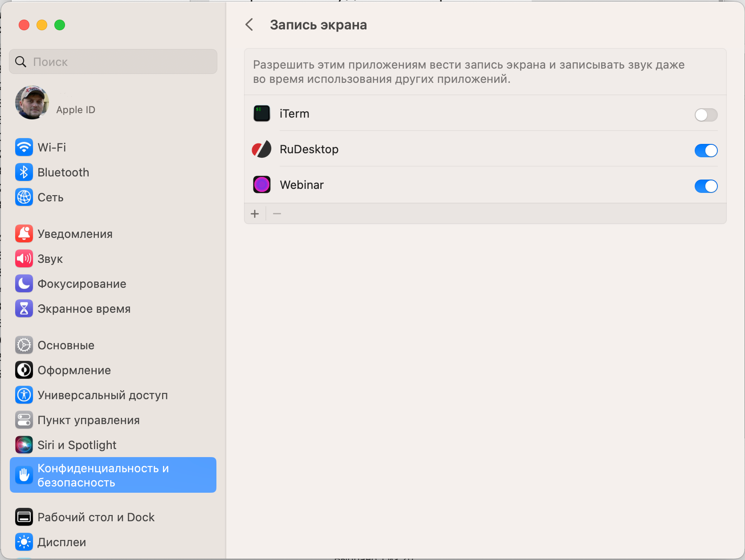Screen dimensions: 745x560
Task: Click the green full-screen button
Action: (60, 25)
